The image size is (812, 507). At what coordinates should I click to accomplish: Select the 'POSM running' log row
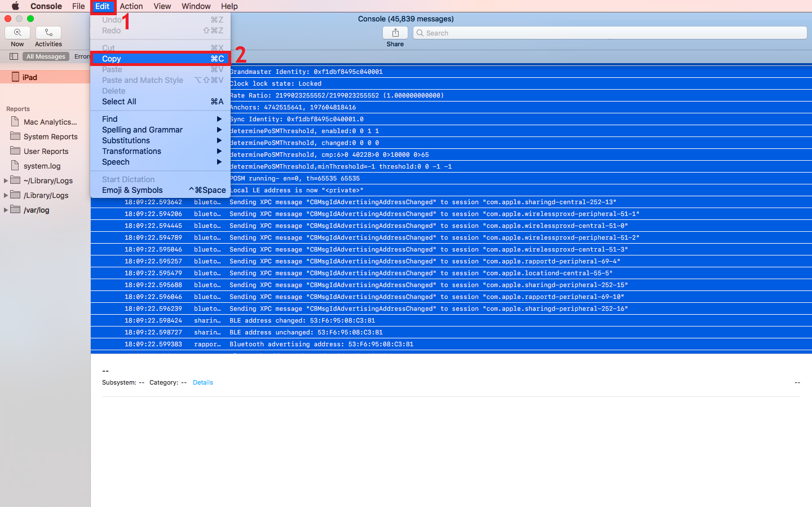[521, 178]
